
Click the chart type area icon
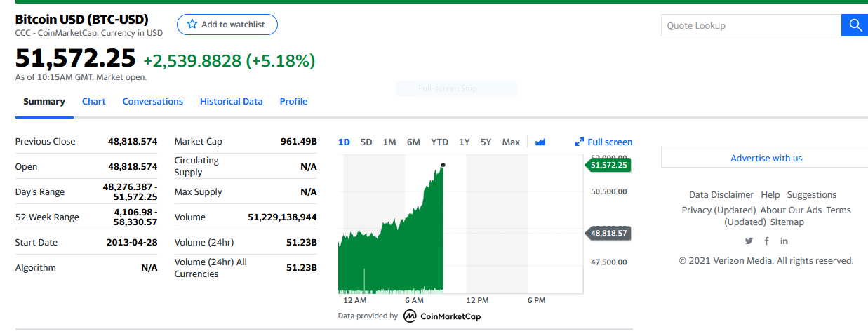pyautogui.click(x=540, y=142)
